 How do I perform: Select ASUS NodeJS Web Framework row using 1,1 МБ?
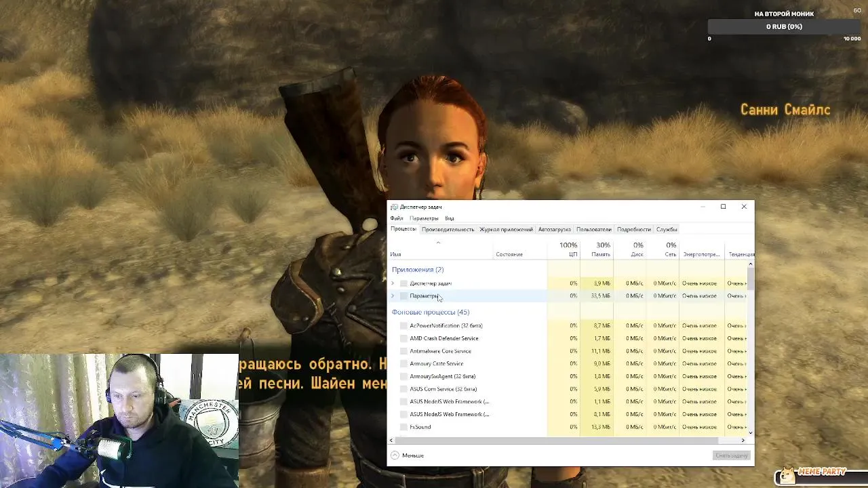568,402
